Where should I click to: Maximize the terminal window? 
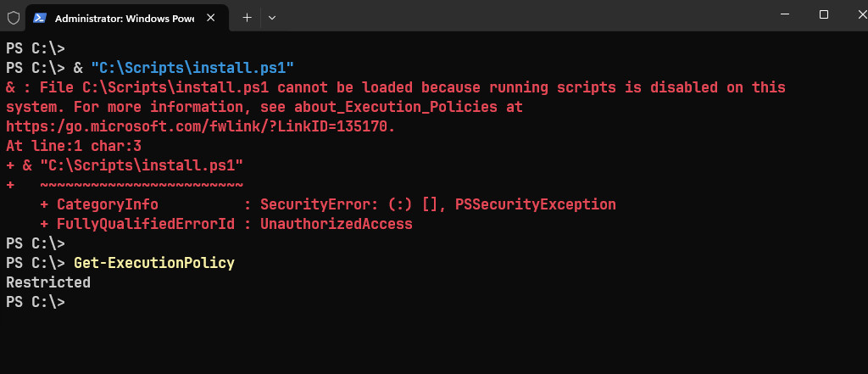[x=824, y=15]
